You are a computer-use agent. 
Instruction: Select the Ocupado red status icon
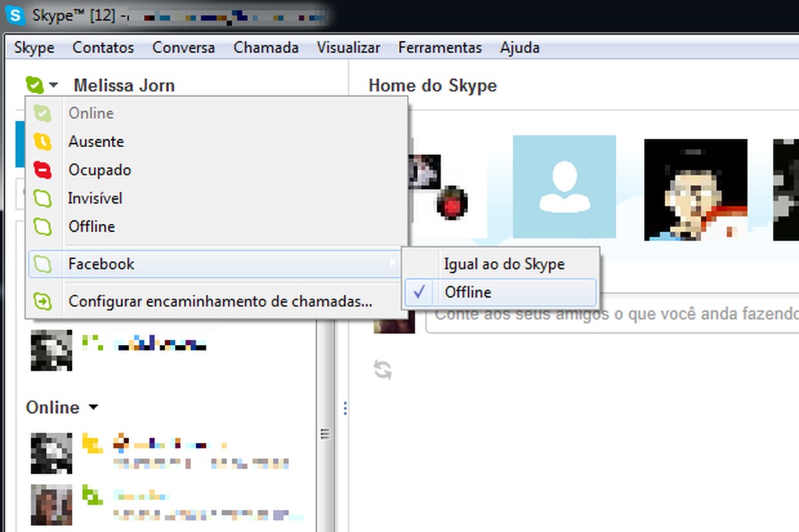[x=42, y=170]
